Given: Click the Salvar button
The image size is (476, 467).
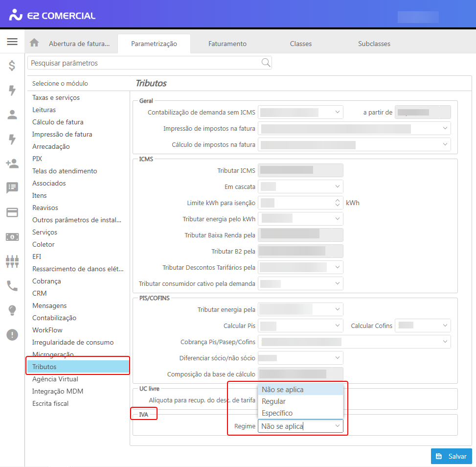Looking at the screenshot, I should click(x=451, y=456).
